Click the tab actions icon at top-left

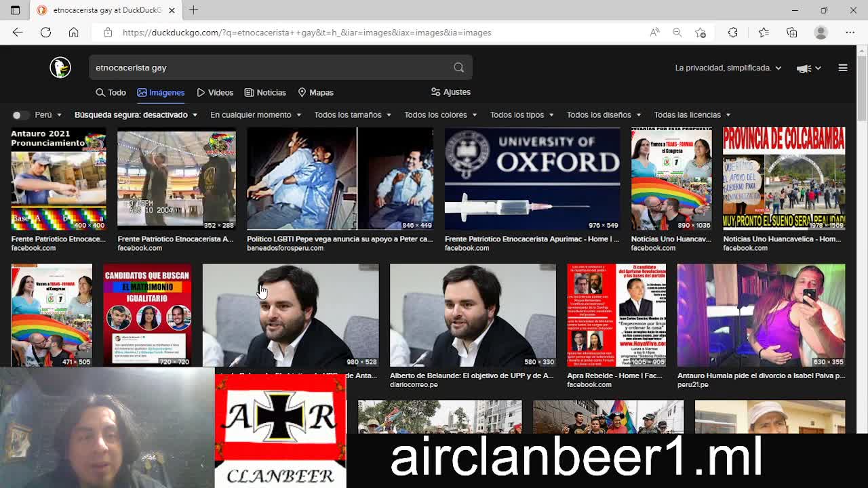[x=15, y=10]
